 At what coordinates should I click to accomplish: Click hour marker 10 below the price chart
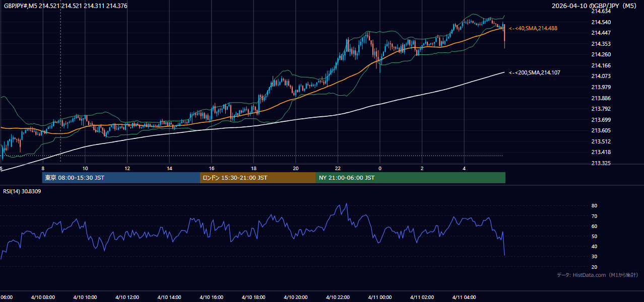point(85,169)
